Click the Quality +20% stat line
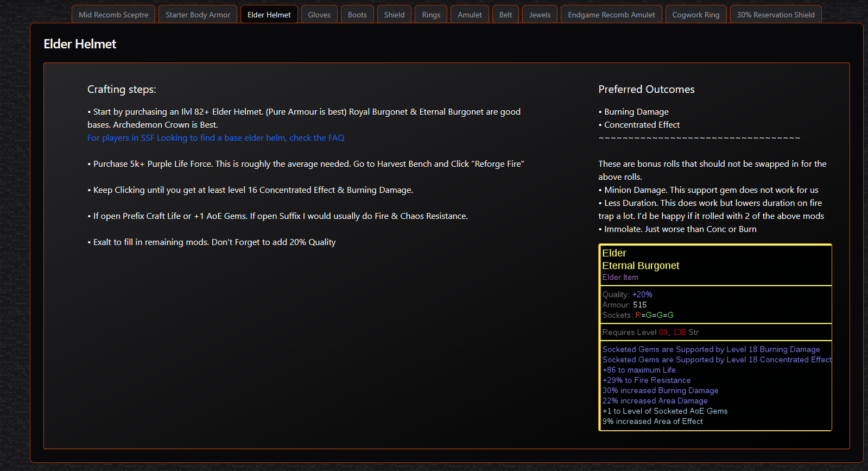Screen dimensions: 868x471 [x=628, y=294]
